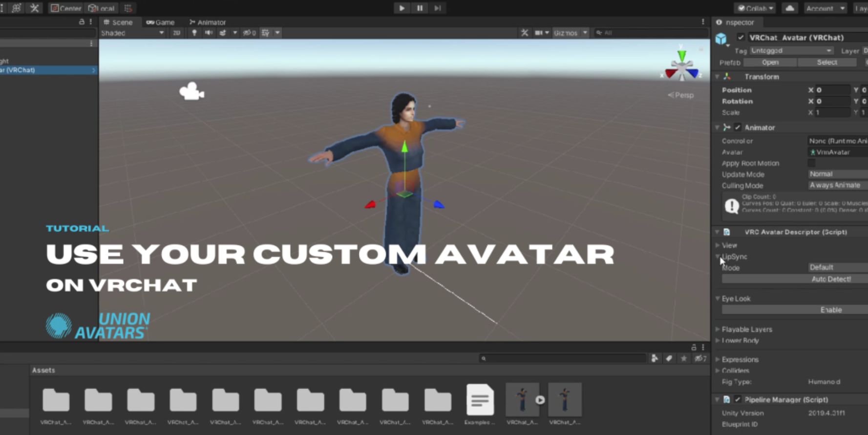Image resolution: width=868 pixels, height=435 pixels.
Task: Open favorites star icon in Project panel
Action: click(x=684, y=359)
